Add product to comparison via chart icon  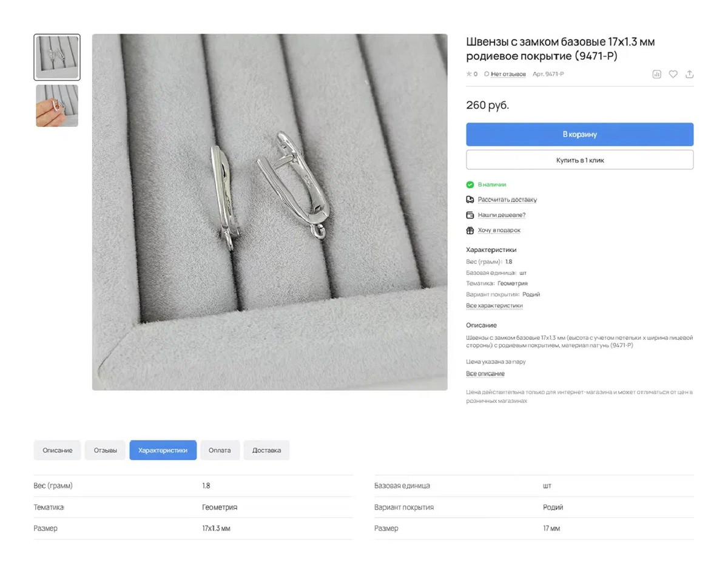[x=656, y=74]
